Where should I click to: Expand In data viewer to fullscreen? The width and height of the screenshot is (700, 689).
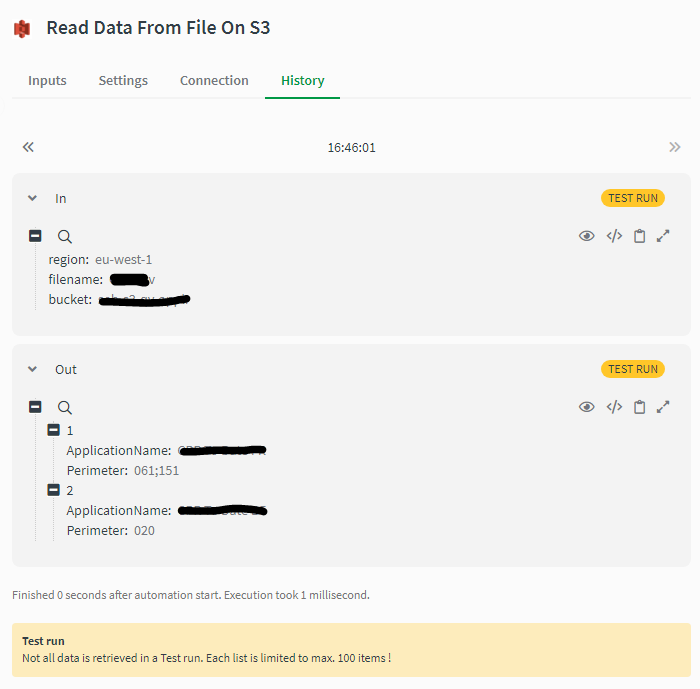tap(663, 236)
